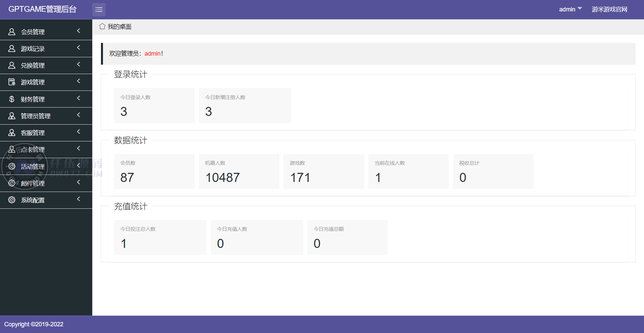Image resolution: width=644 pixels, height=333 pixels.
Task: Click the GPTGAME管理后台 title link
Action: [43, 9]
